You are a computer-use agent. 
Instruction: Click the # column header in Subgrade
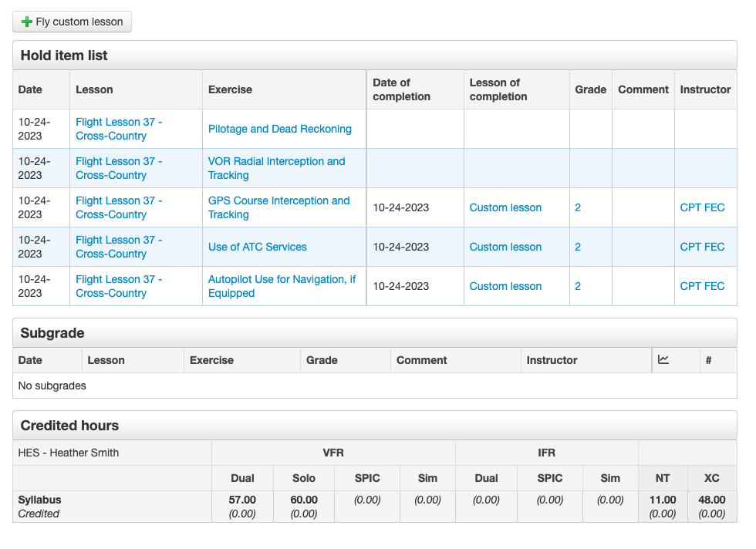click(x=708, y=360)
